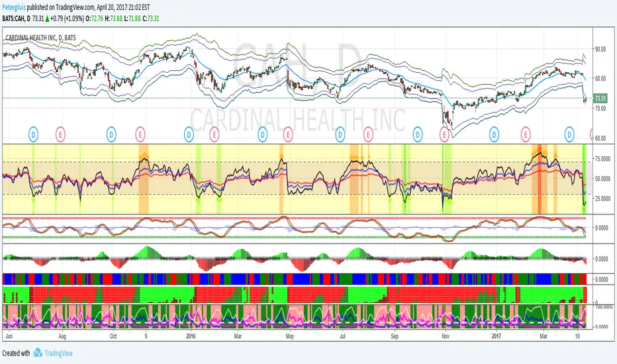
Task: Select the earnings E marker between Jul and Sep
Action: pyautogui.click(x=368, y=134)
